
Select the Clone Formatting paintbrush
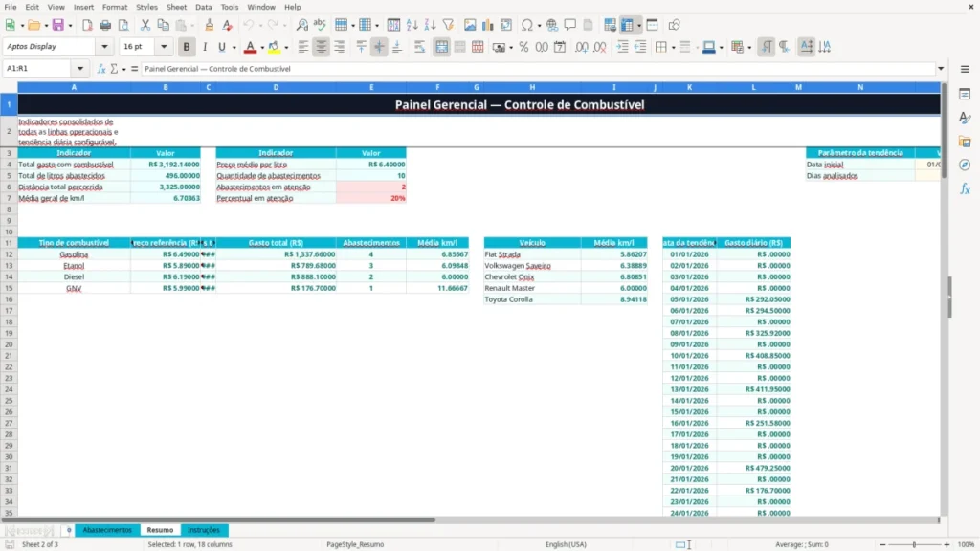pos(210,25)
